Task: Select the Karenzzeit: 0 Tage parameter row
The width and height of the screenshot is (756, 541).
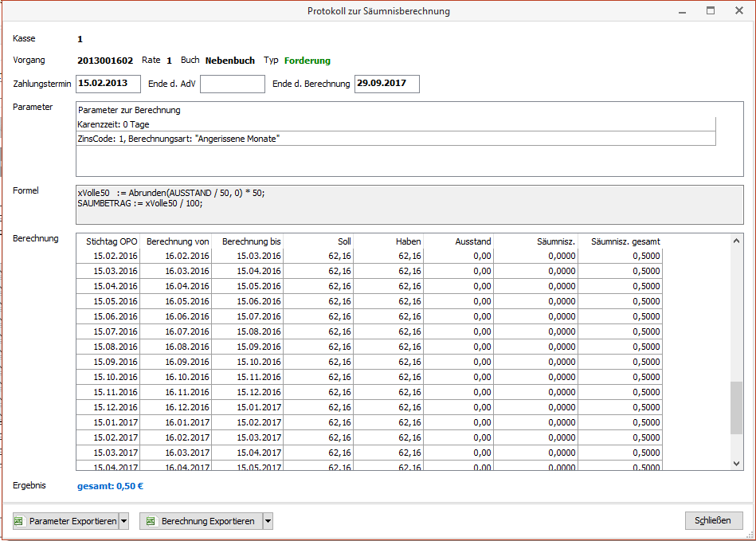Action: (396, 124)
